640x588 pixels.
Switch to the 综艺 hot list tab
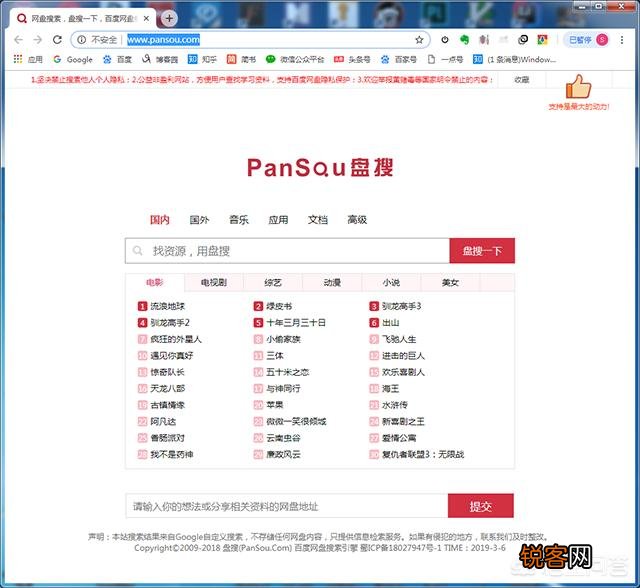point(273,282)
